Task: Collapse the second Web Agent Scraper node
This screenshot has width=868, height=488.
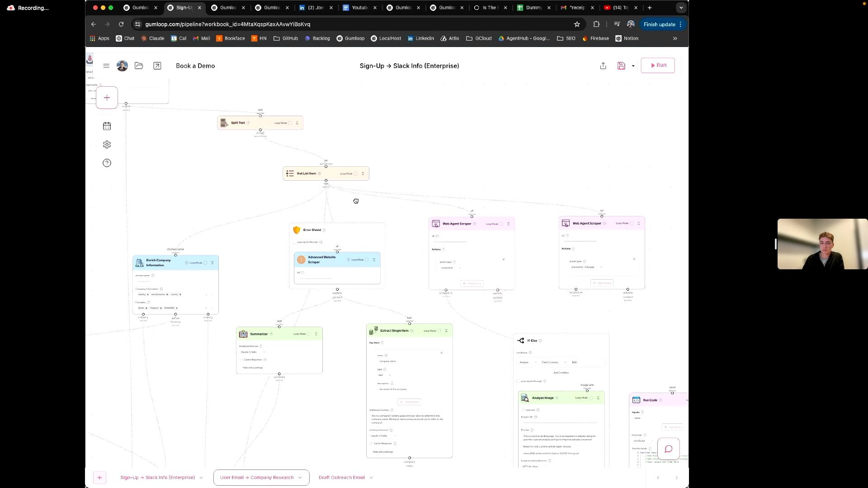Action: point(639,223)
